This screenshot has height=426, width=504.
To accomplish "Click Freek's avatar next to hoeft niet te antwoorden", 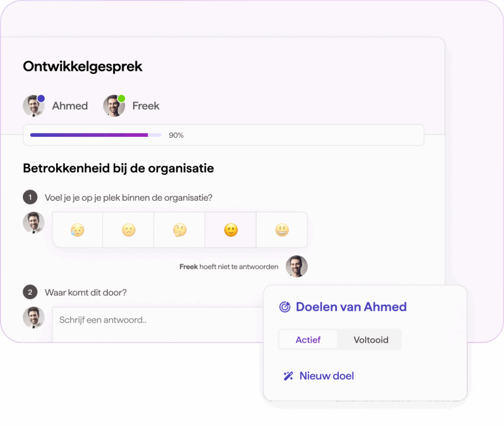I will tap(297, 266).
